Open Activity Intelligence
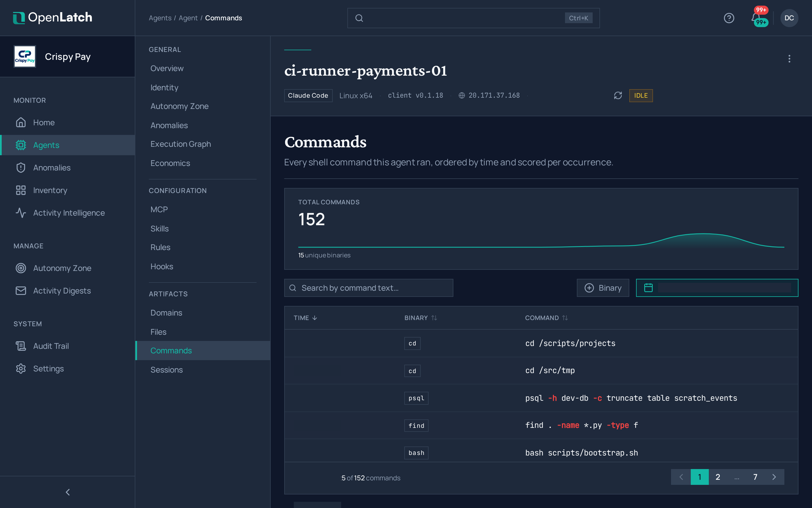 point(67,213)
